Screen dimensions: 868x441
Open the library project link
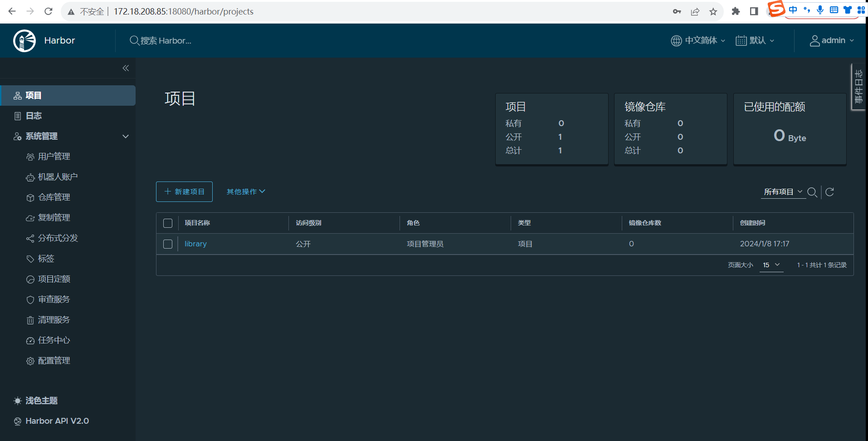195,244
